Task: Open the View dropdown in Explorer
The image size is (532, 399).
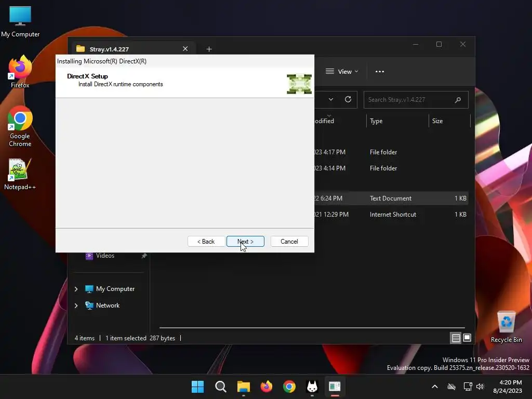Action: (342, 72)
